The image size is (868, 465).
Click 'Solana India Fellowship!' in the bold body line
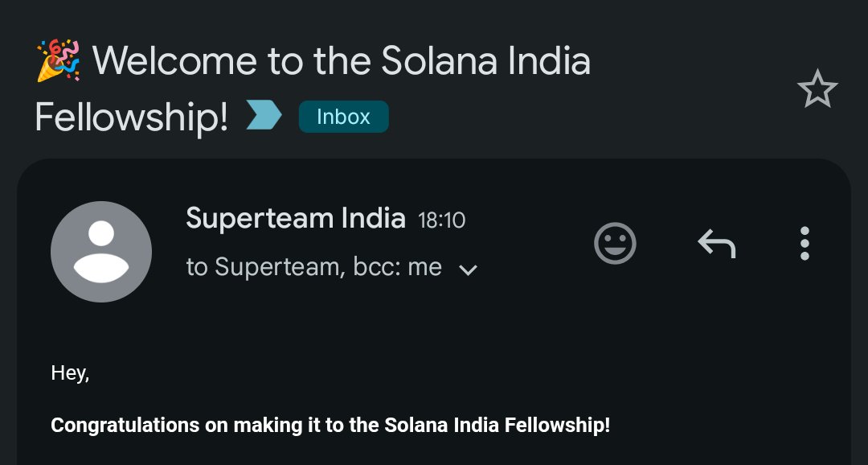point(497,425)
